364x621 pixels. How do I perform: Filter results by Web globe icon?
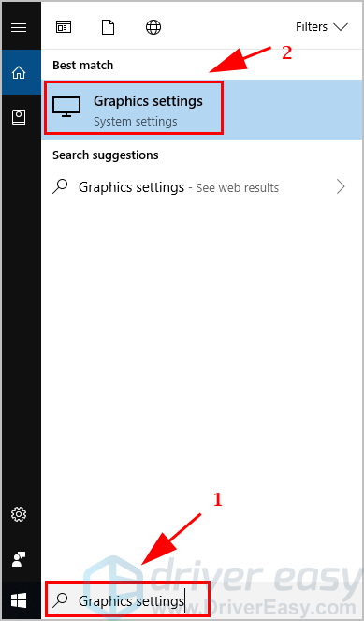[153, 27]
